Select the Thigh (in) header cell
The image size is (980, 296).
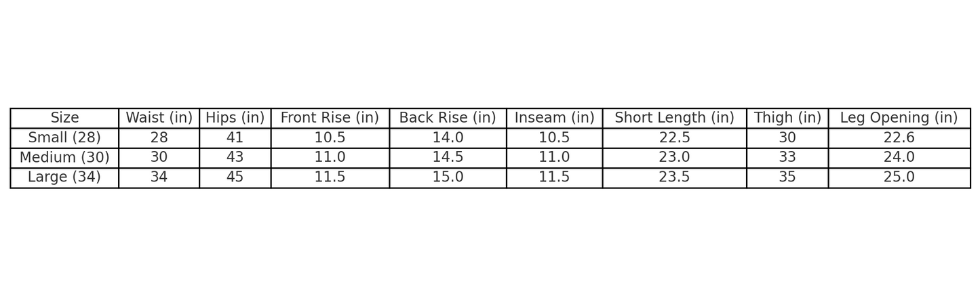tap(787, 118)
